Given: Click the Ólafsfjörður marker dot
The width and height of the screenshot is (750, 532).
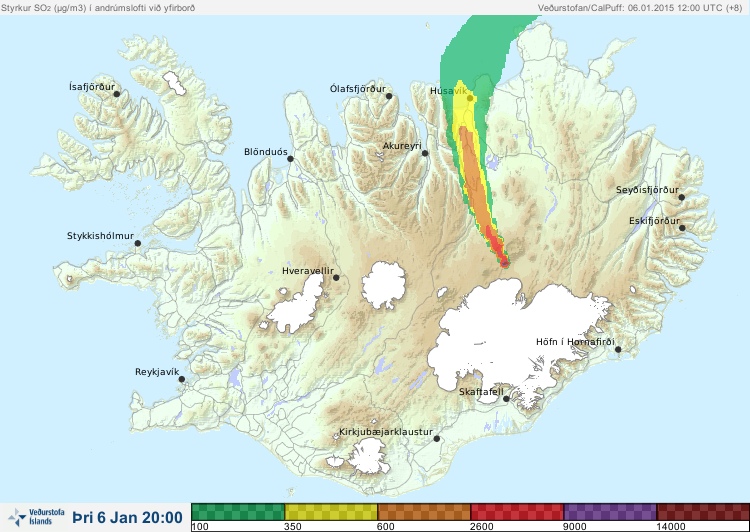Looking at the screenshot, I should pos(389,96).
